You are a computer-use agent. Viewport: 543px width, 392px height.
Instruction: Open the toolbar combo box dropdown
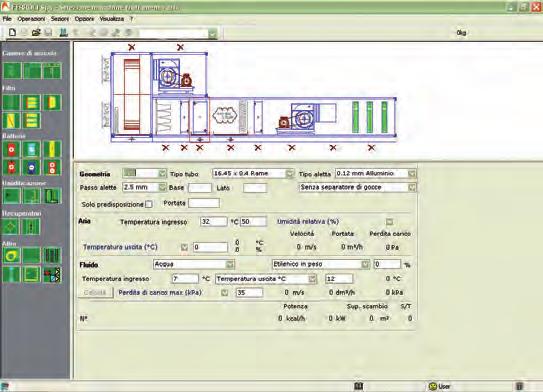point(212,33)
